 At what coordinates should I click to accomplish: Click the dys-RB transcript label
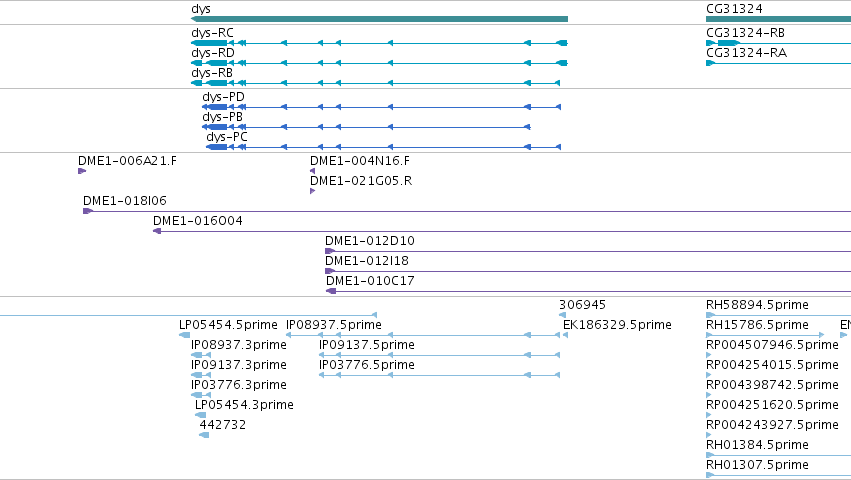pyautogui.click(x=212, y=73)
